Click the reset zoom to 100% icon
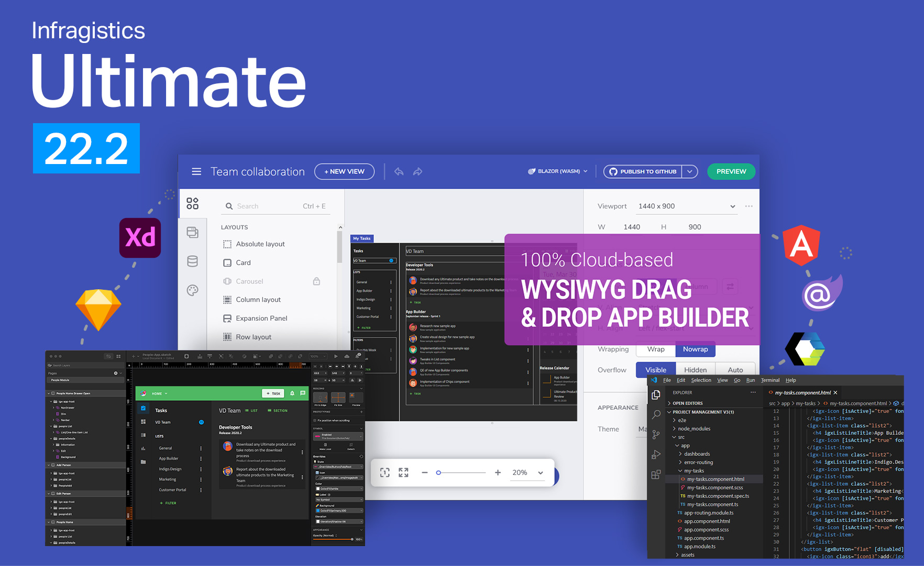 (x=385, y=473)
